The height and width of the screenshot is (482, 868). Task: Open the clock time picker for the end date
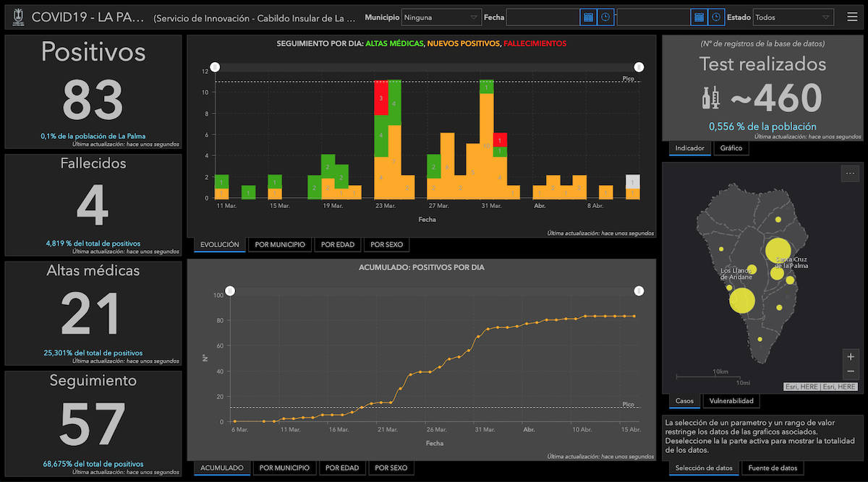[x=715, y=17]
